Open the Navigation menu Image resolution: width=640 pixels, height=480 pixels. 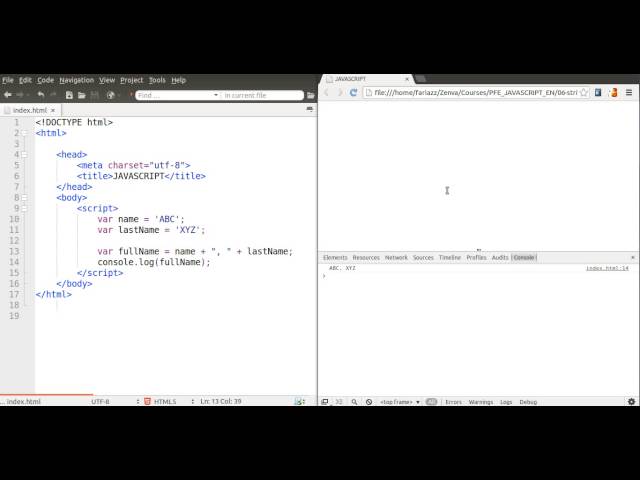coord(76,80)
